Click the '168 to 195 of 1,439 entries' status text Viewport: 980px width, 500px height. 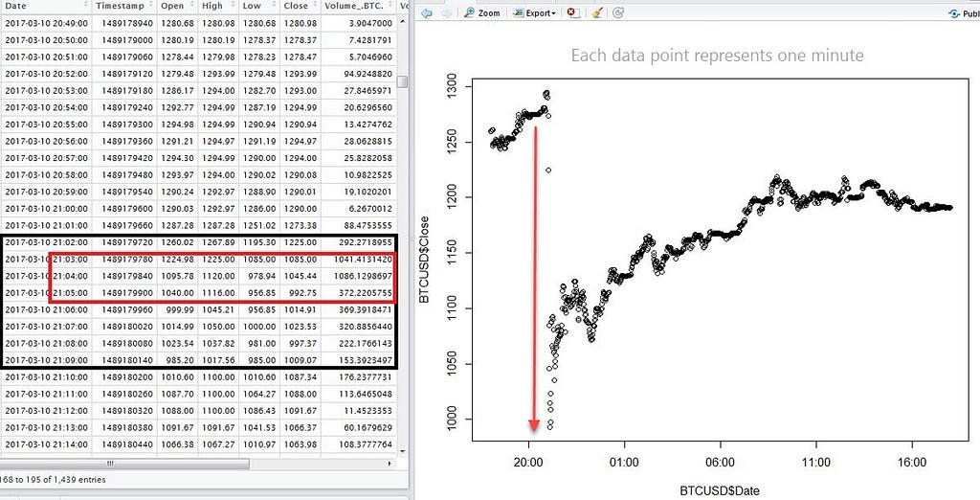53,480
